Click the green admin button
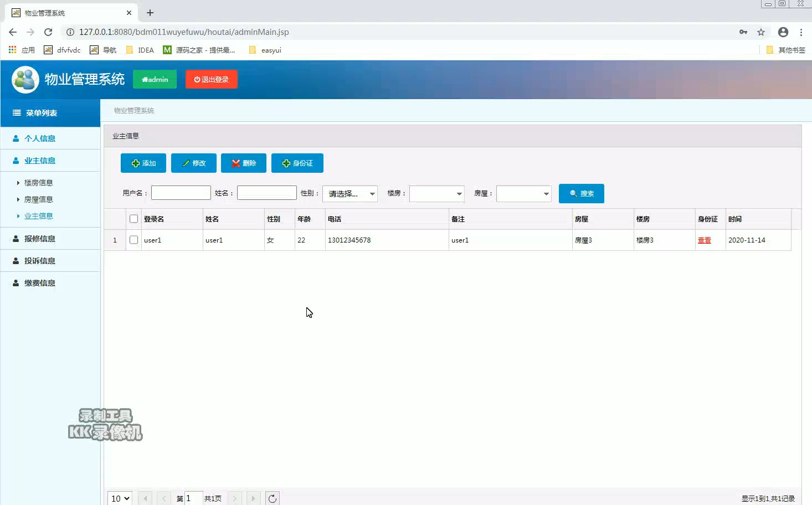 155,79
